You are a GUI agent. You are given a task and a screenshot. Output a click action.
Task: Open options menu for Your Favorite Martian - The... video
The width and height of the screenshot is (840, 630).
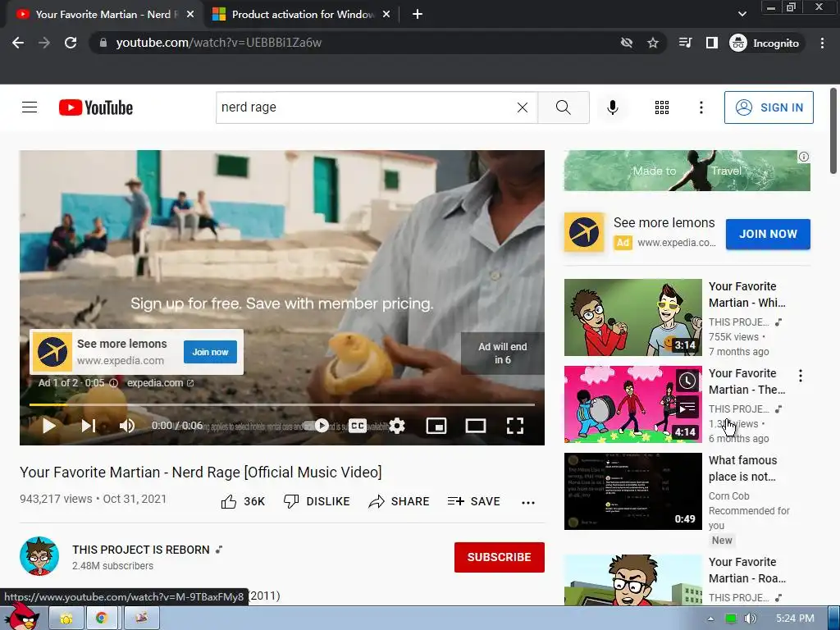click(801, 376)
